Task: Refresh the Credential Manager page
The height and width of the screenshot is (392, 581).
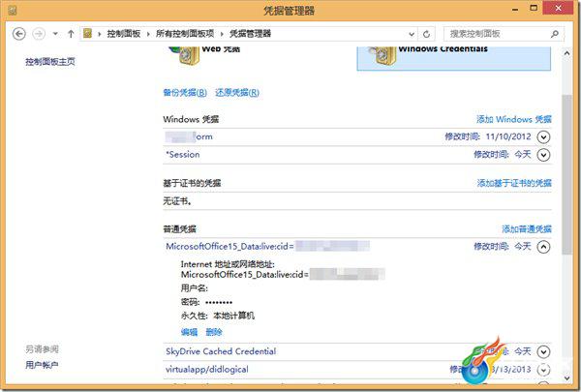Action: [426, 34]
